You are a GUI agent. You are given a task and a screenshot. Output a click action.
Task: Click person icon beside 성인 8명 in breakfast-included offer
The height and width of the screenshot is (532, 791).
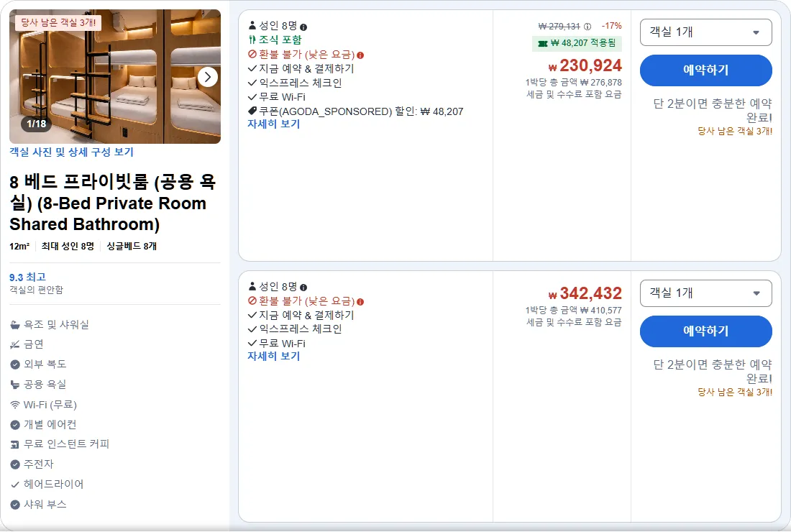click(x=252, y=25)
